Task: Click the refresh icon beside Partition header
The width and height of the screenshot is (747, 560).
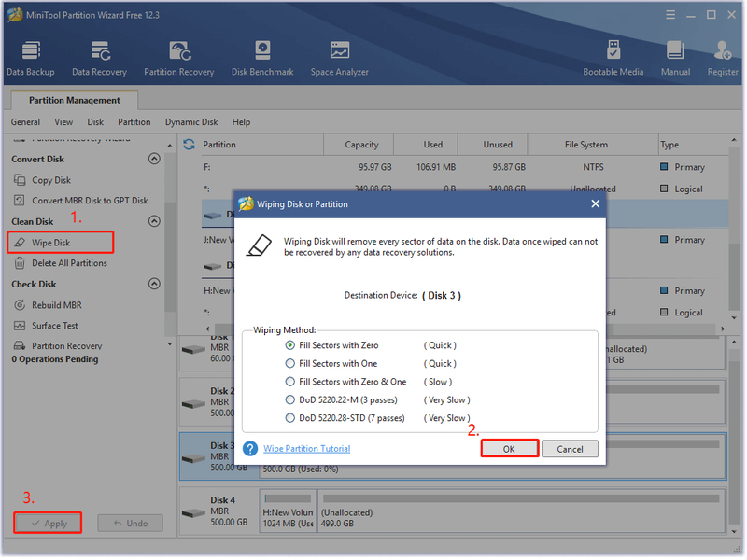Action: click(190, 145)
